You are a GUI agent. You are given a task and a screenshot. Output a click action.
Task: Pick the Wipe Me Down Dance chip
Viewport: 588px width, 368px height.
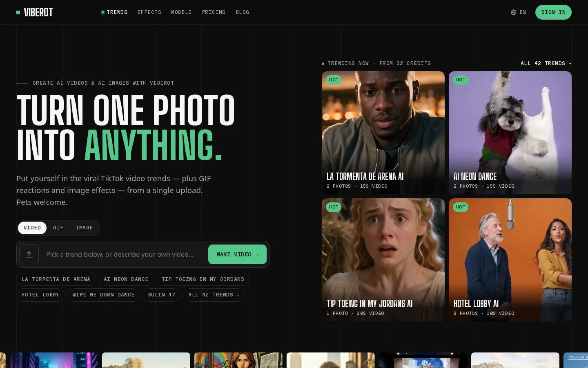click(104, 295)
